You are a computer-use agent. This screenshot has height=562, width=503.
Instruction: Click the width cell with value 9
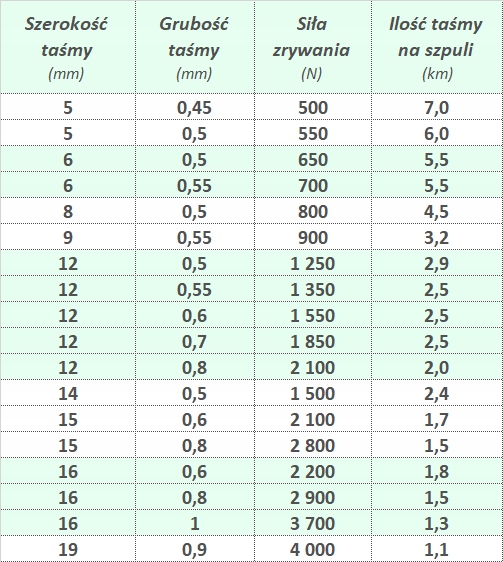[x=68, y=237]
